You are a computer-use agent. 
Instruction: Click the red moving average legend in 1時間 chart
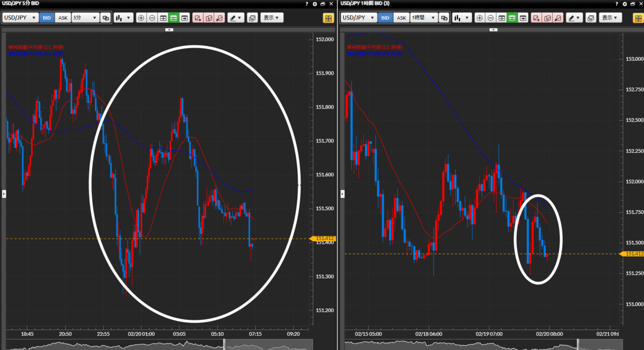coord(374,47)
